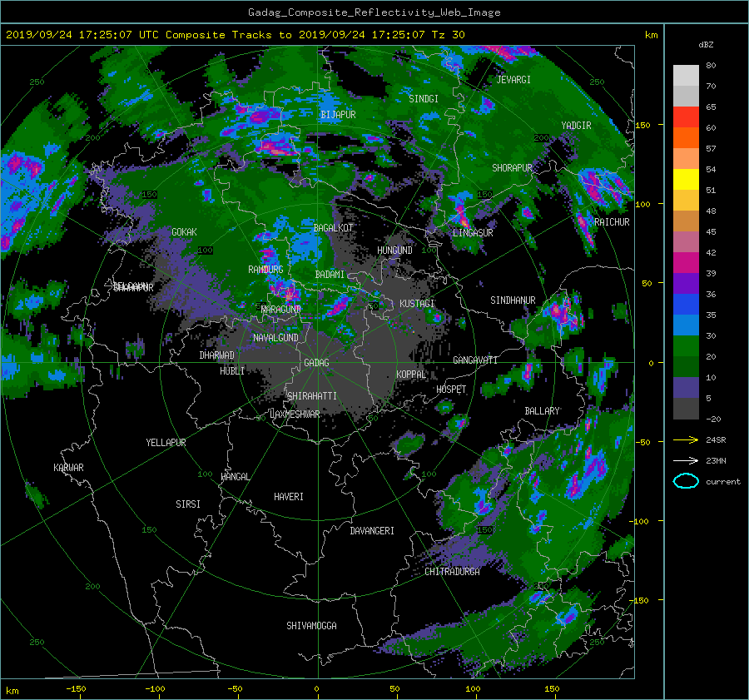Screen dimensions: 749x700
Task: Click the HUBLI city label
Action: tap(232, 370)
